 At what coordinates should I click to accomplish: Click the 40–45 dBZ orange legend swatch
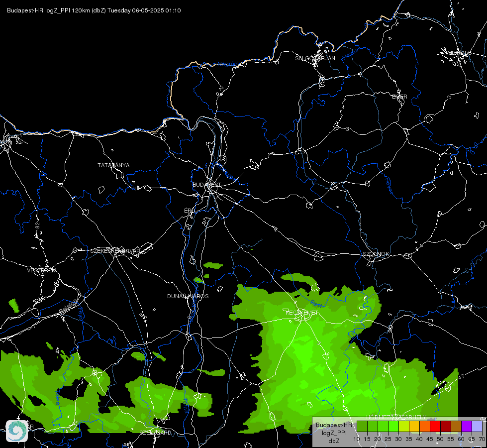click(425, 426)
